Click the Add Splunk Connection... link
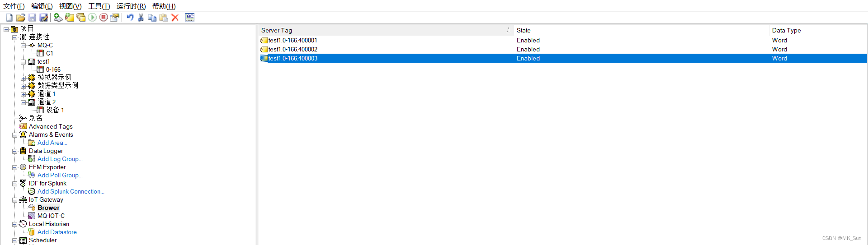 (x=71, y=191)
